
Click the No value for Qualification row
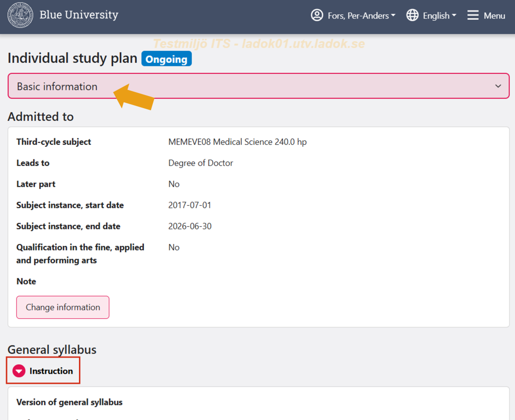click(x=174, y=247)
